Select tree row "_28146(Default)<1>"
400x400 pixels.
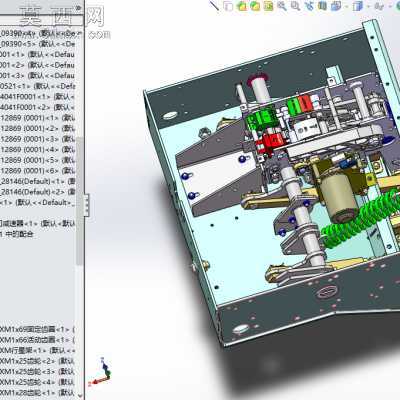[37, 182]
